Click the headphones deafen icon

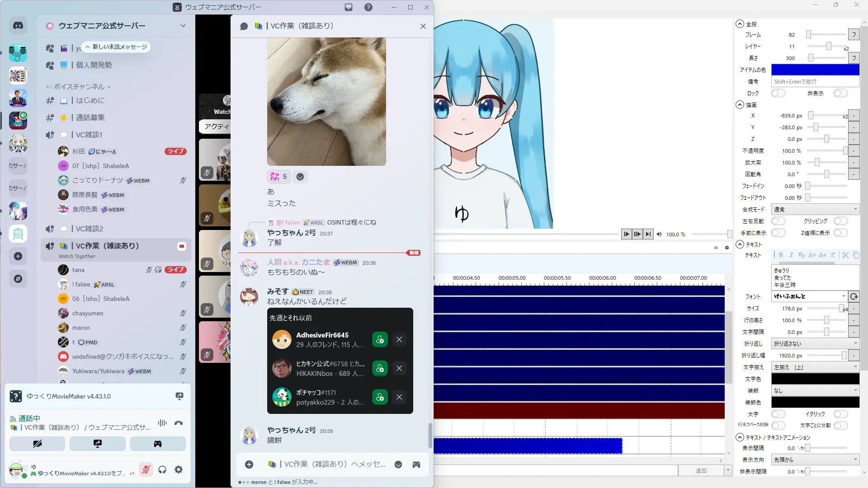coord(162,469)
